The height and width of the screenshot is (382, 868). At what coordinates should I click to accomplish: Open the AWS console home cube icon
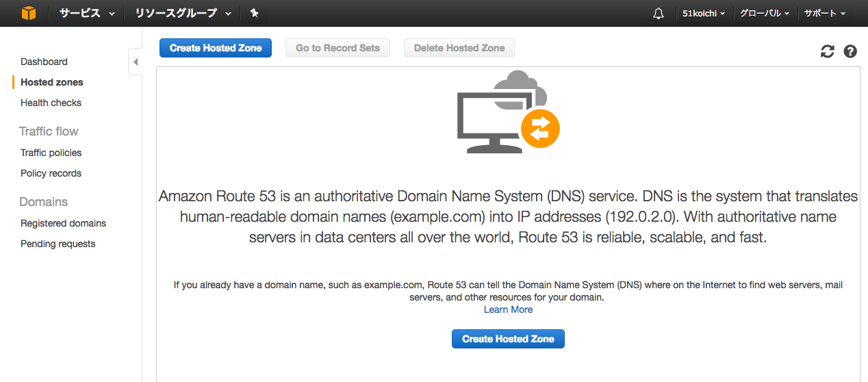(x=28, y=13)
